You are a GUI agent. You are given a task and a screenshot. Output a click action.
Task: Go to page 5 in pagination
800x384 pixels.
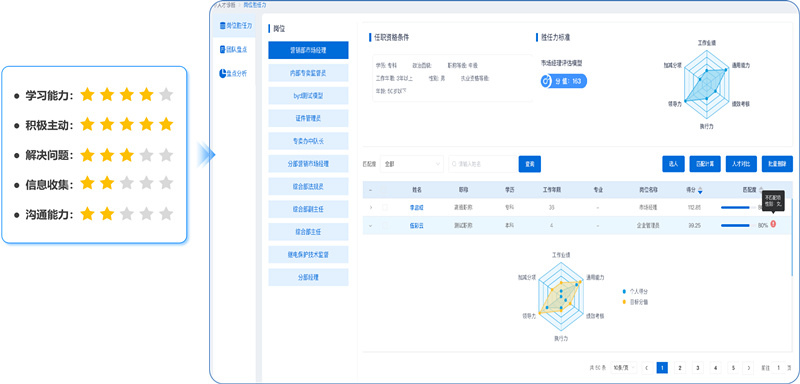(x=733, y=368)
